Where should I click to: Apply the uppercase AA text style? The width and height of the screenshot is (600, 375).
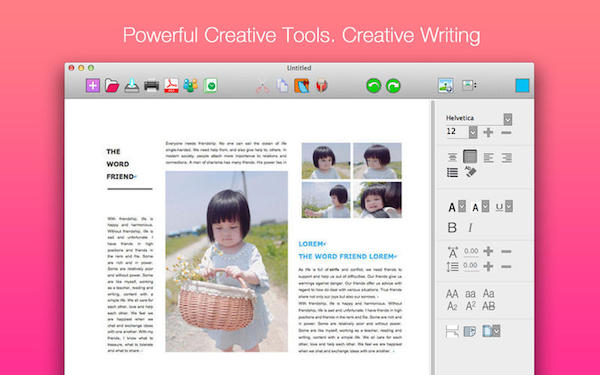click(x=452, y=294)
